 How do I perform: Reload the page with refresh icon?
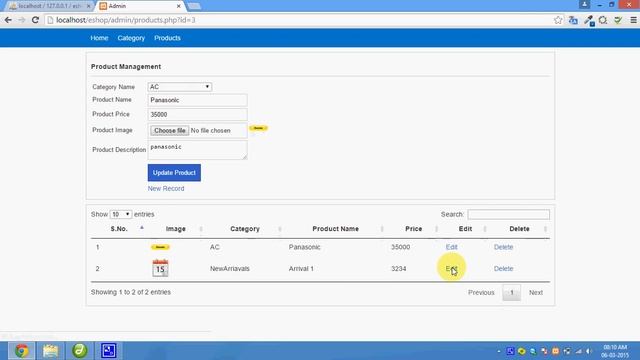click(x=35, y=20)
